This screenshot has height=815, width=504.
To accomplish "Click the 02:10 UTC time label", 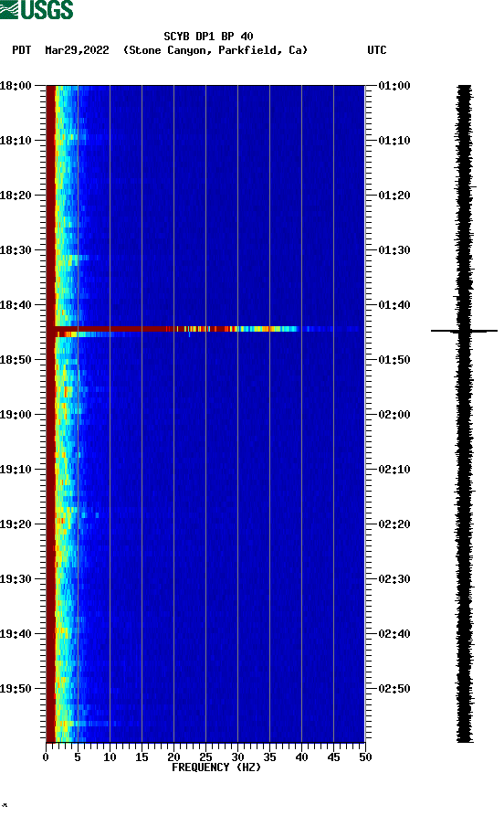I will click(x=394, y=470).
